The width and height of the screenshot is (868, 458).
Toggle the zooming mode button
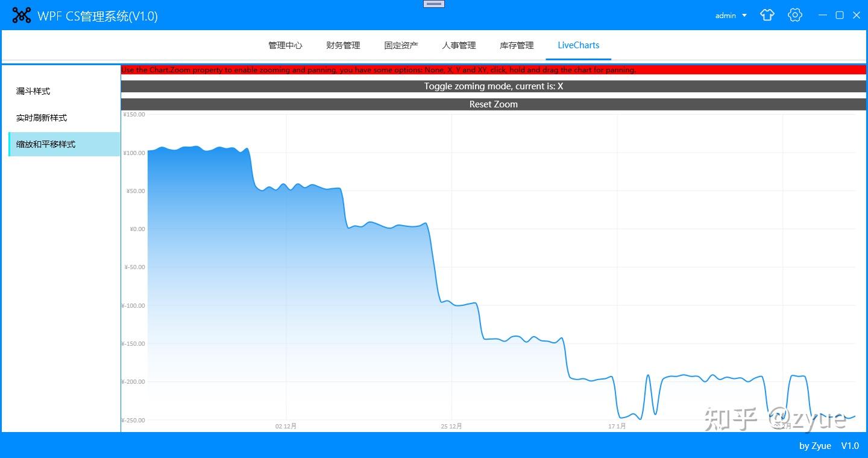(x=493, y=86)
